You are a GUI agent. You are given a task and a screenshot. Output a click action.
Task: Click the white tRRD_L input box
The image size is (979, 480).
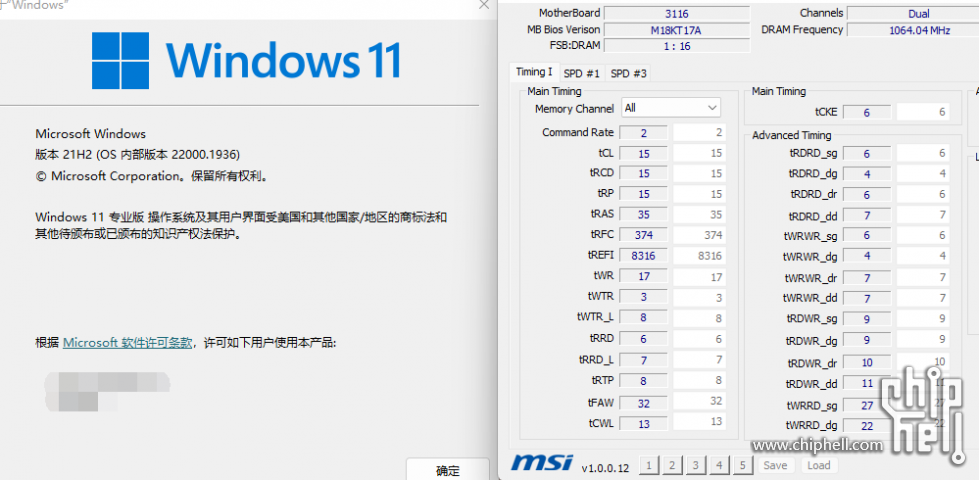tap(699, 360)
